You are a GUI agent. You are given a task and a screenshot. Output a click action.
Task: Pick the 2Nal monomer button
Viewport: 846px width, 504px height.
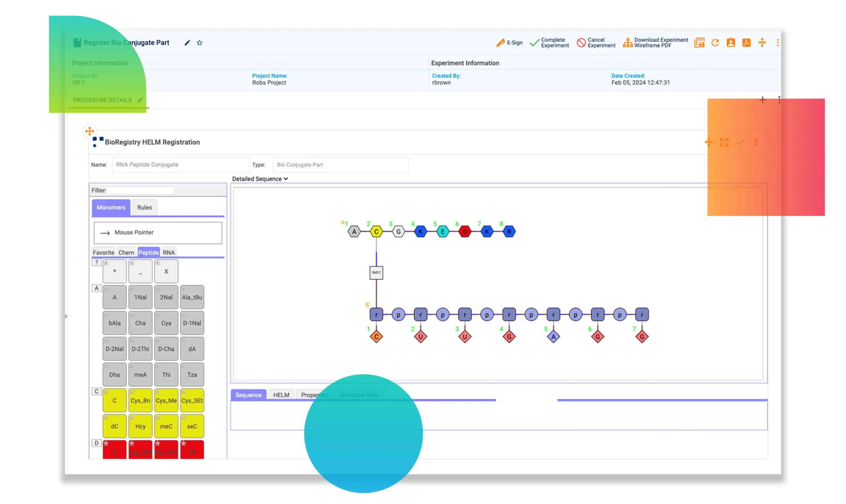(166, 298)
